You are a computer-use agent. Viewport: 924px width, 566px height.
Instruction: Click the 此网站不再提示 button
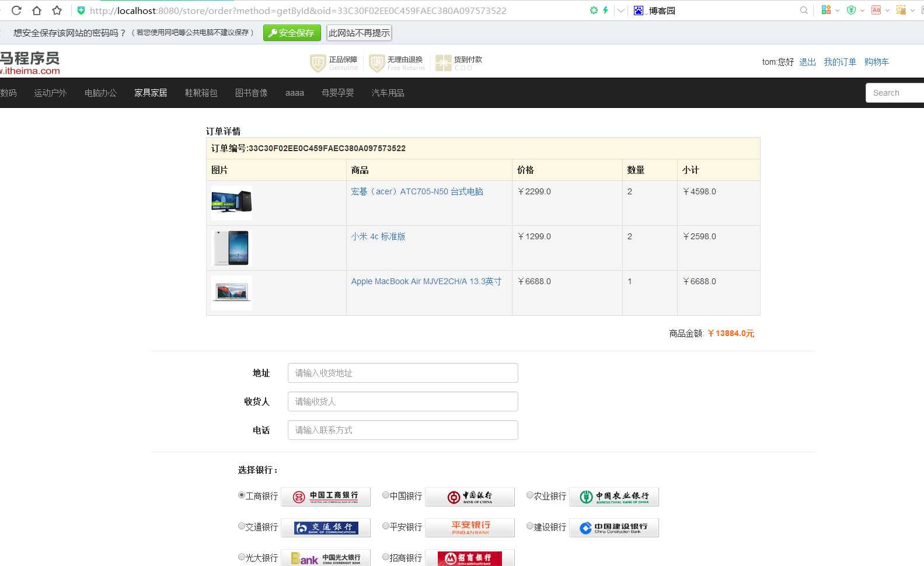click(x=359, y=33)
